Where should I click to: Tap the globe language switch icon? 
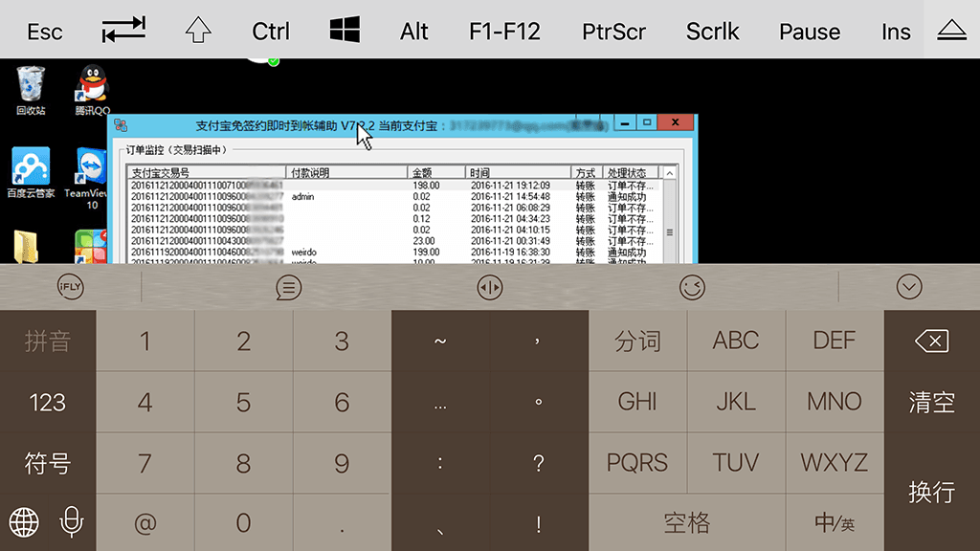click(24, 522)
